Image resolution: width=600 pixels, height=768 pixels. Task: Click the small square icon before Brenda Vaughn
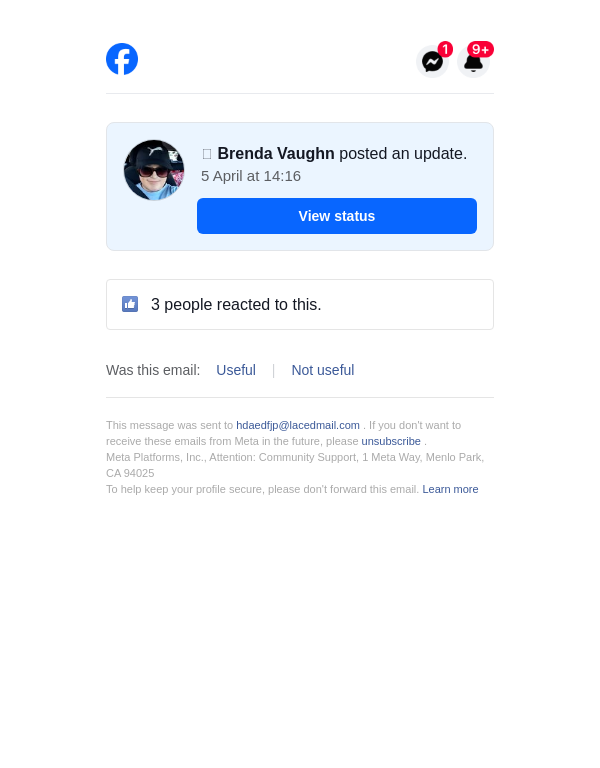pyautogui.click(x=207, y=154)
